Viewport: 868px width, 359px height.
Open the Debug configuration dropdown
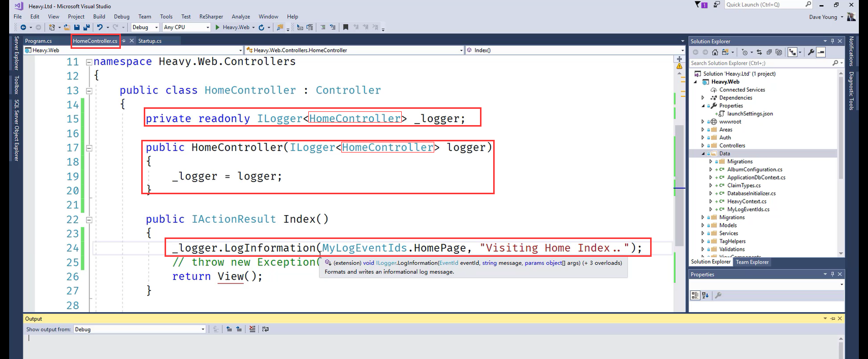145,27
